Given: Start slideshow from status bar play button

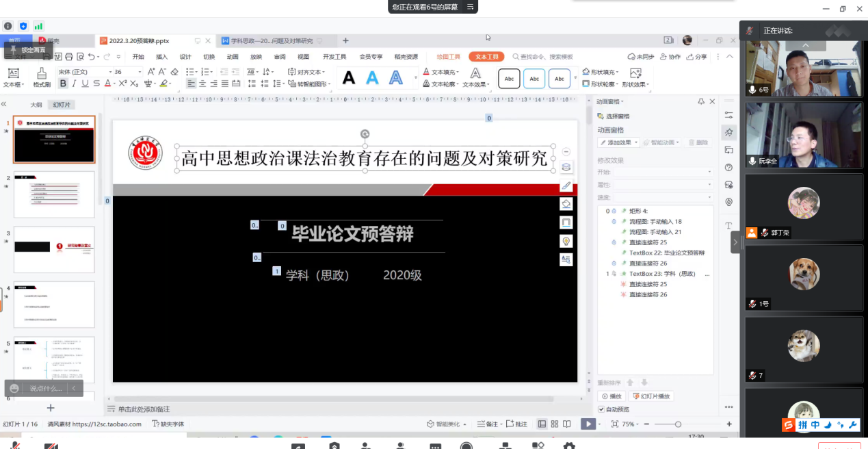Looking at the screenshot, I should click(x=588, y=424).
